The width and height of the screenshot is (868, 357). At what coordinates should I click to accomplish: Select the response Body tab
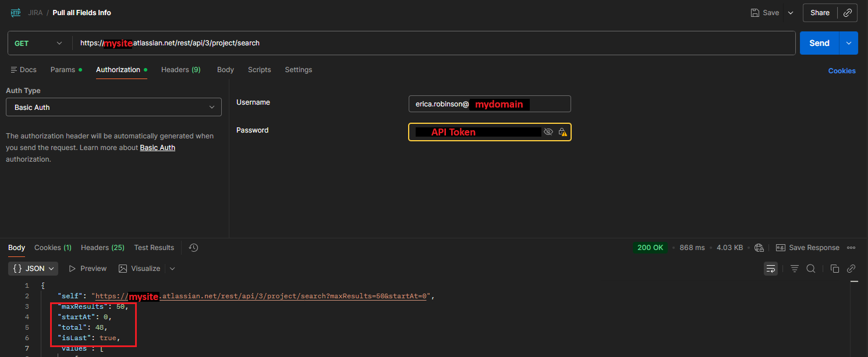17,248
